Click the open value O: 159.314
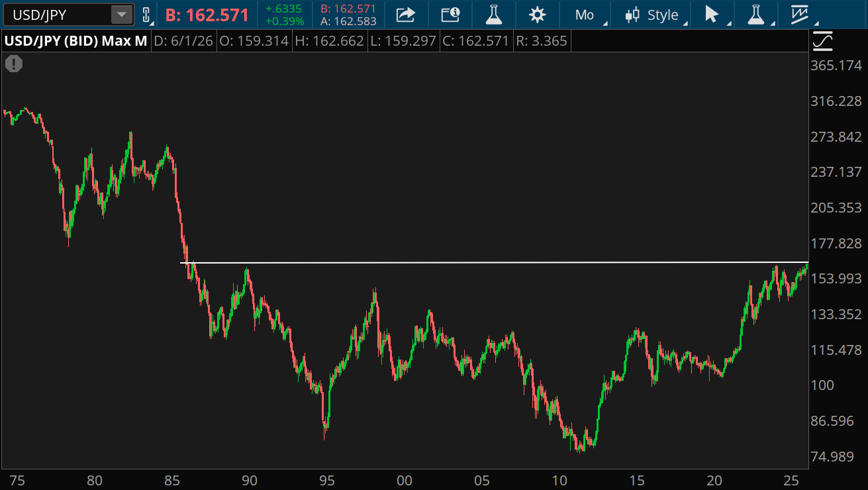Viewport: 868px width, 490px height. (254, 42)
